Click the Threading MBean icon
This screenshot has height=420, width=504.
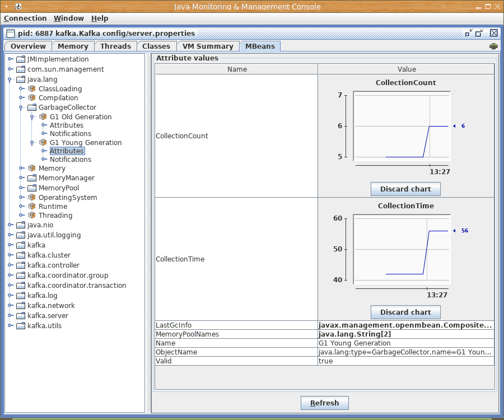click(32, 216)
